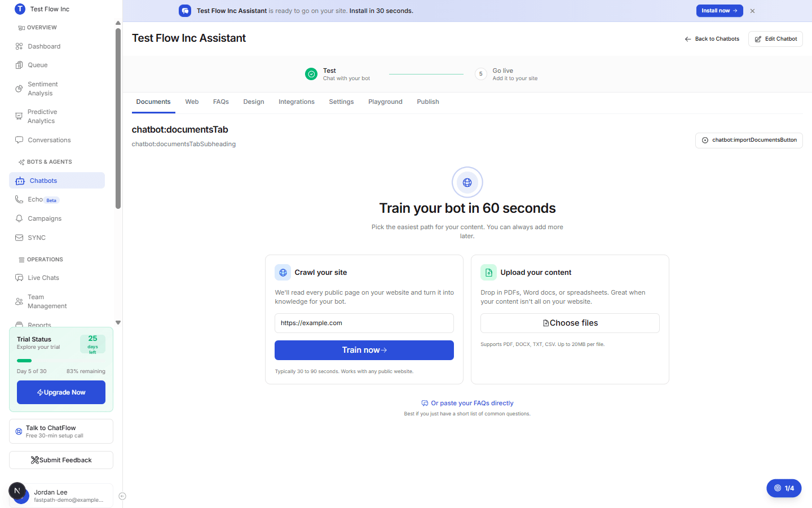Open the Design tab
The image size is (812, 508).
(254, 102)
